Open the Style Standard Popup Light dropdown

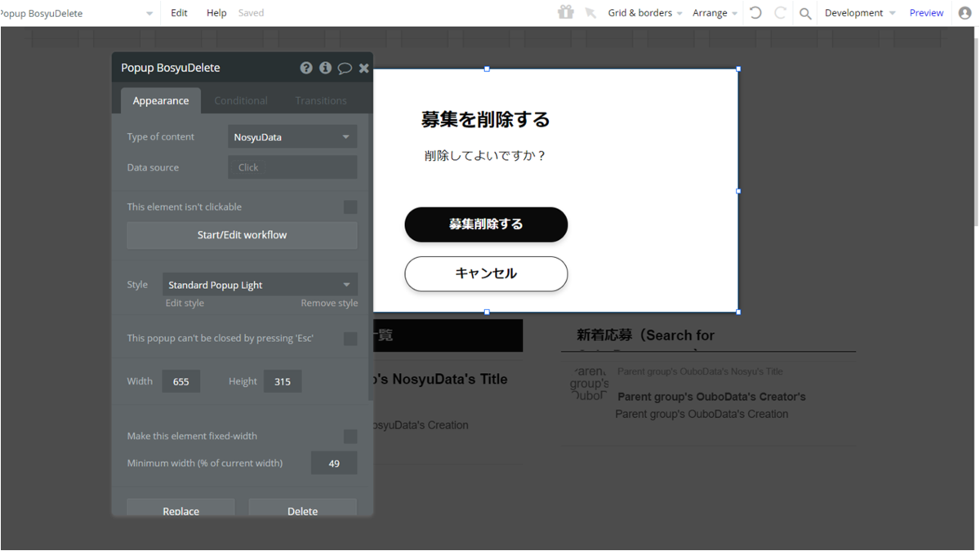pyautogui.click(x=260, y=285)
